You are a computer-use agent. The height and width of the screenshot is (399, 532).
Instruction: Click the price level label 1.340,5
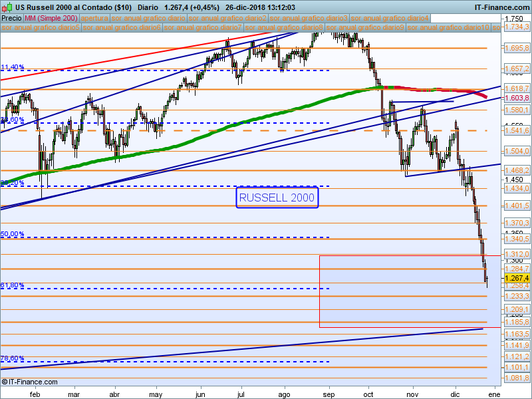coord(517,239)
